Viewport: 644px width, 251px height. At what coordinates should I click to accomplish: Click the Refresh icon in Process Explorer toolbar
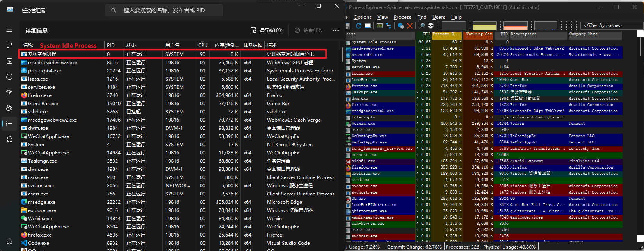(359, 26)
